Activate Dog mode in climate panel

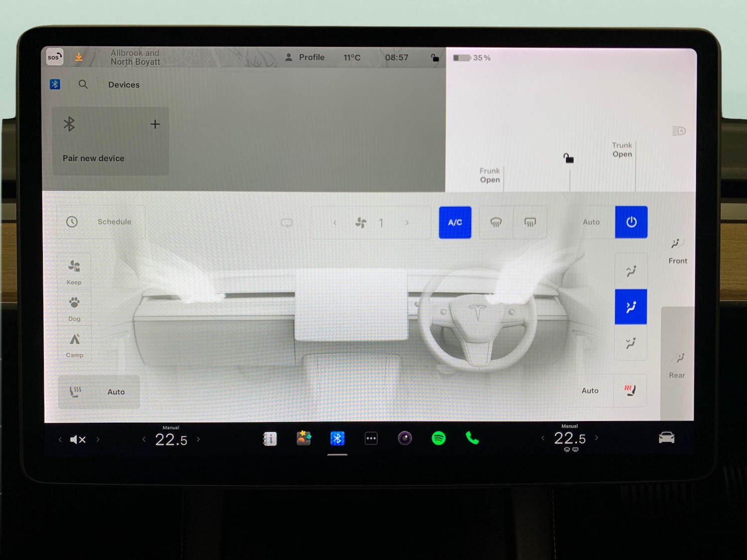click(x=74, y=306)
